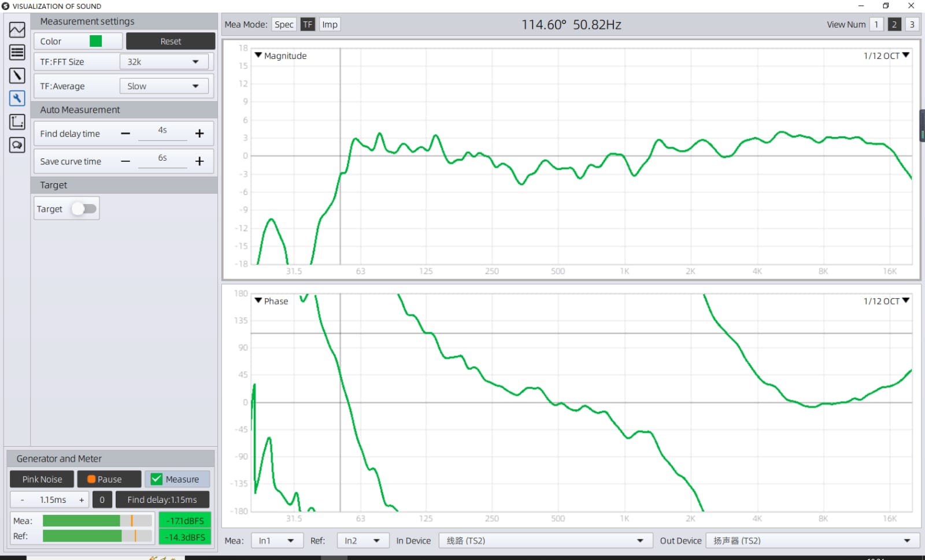Click the Generator and Meter header
This screenshot has width=925, height=560.
110,459
